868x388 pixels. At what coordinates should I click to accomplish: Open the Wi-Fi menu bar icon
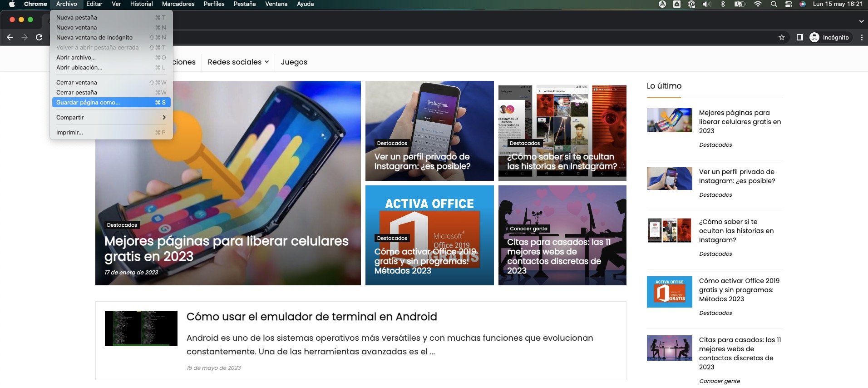tap(758, 4)
